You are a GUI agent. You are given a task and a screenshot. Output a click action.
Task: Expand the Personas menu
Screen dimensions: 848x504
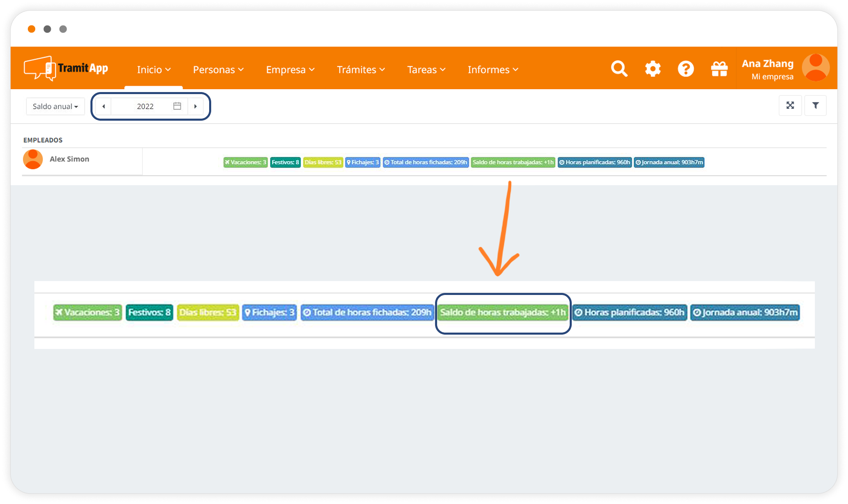218,70
